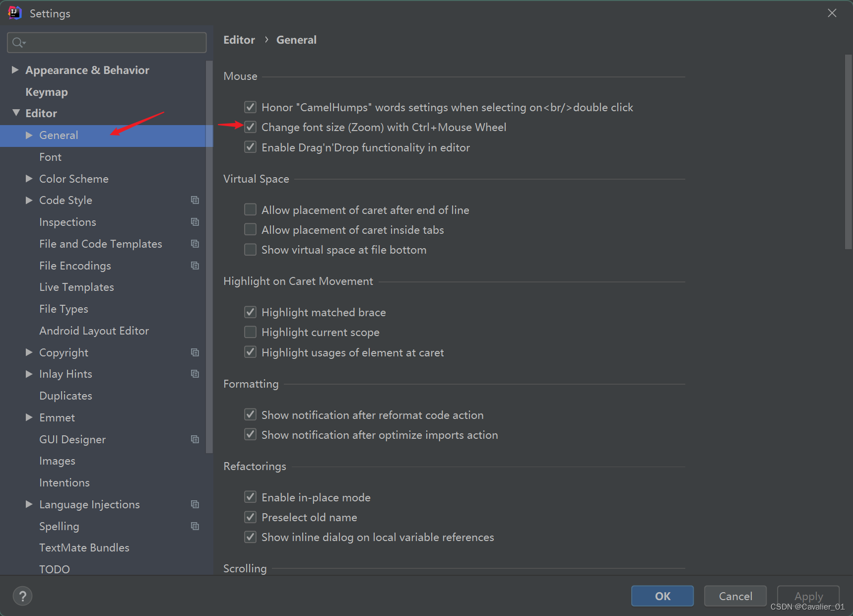853x616 pixels.
Task: Expand Appearance & Behavior tree node
Action: (15, 70)
